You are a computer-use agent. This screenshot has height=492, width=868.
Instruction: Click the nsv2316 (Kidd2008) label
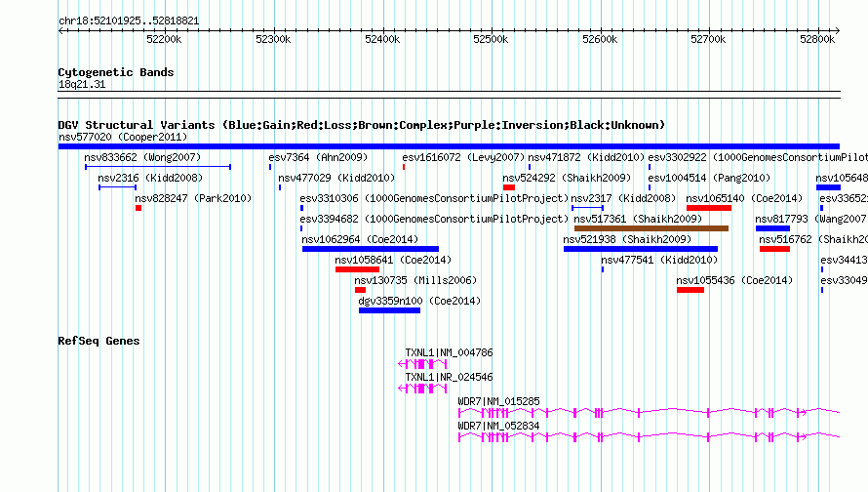(x=150, y=178)
